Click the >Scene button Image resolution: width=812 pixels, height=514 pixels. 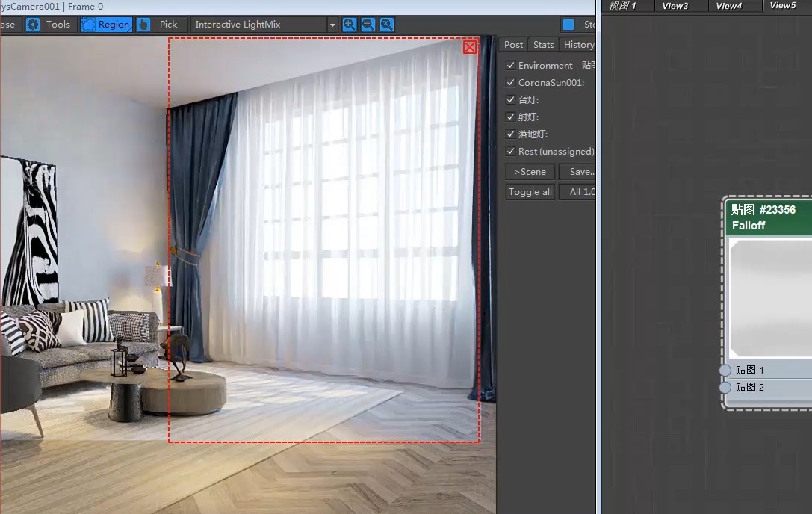coord(530,172)
